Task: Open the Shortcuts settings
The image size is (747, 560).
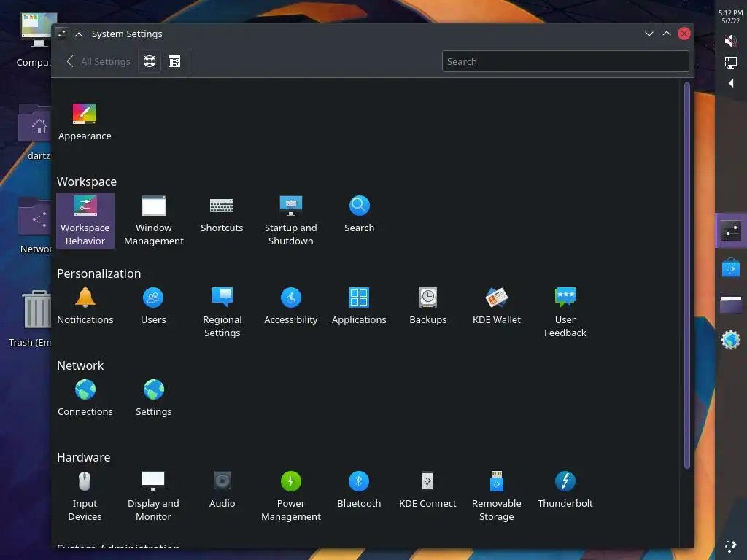Action: [222, 214]
